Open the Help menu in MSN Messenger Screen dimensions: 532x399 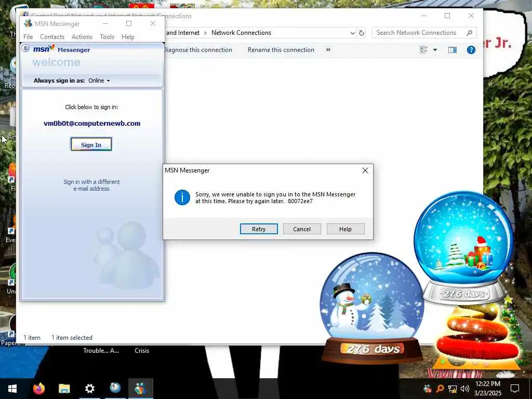pos(128,37)
